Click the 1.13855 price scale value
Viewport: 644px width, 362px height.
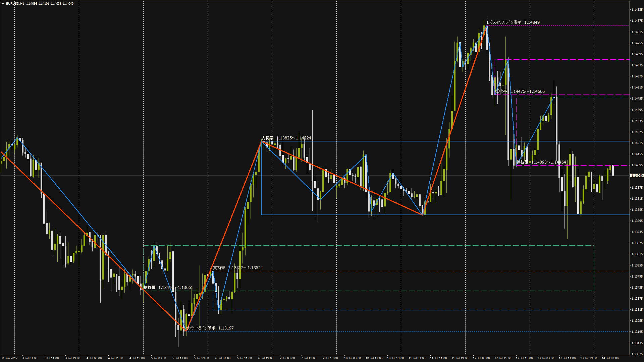pyautogui.click(x=637, y=210)
